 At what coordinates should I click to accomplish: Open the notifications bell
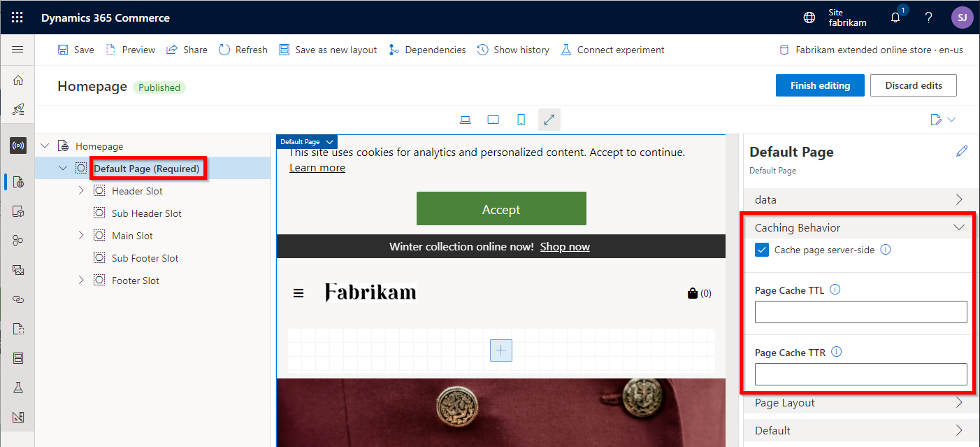(x=895, y=17)
